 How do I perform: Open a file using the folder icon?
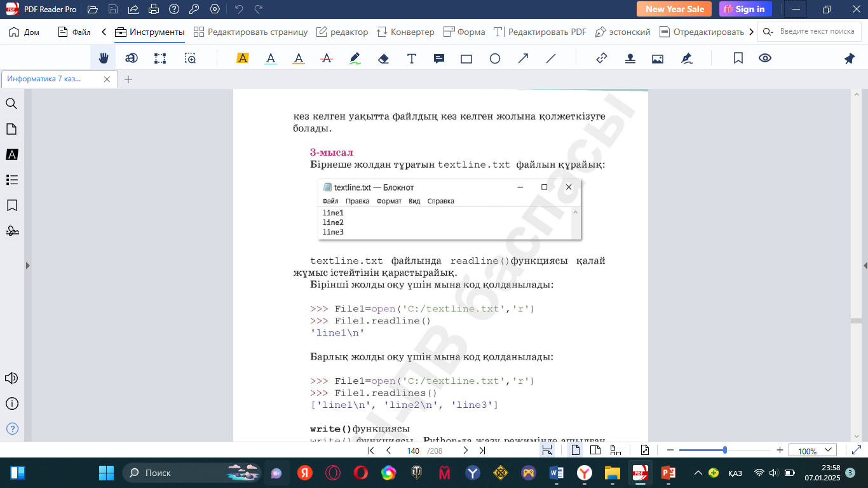coord(93,9)
